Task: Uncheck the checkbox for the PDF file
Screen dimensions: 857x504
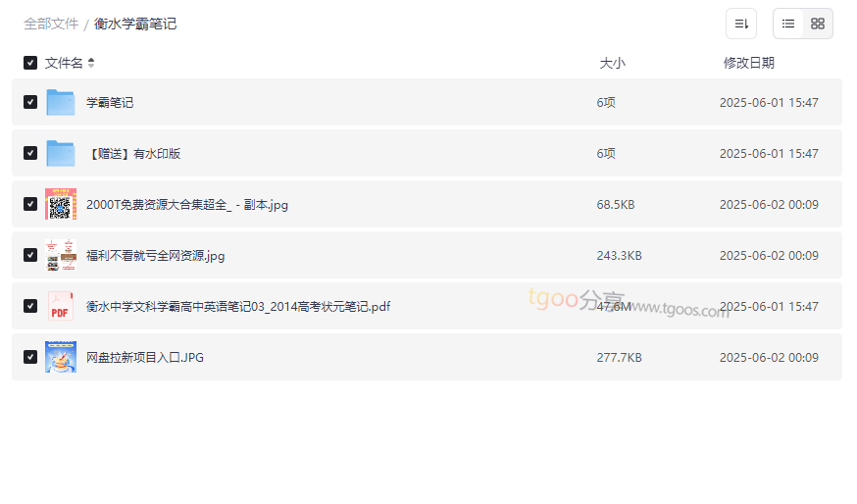Action: (x=30, y=306)
